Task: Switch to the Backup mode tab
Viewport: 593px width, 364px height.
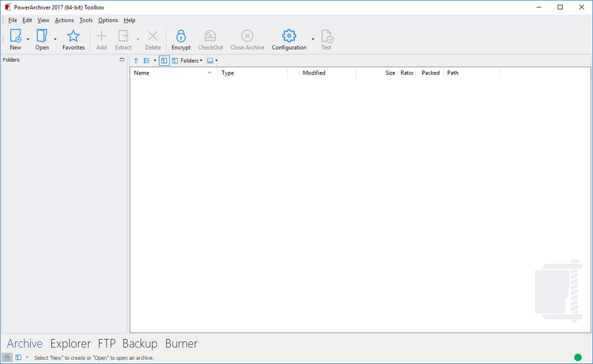Action: (140, 344)
